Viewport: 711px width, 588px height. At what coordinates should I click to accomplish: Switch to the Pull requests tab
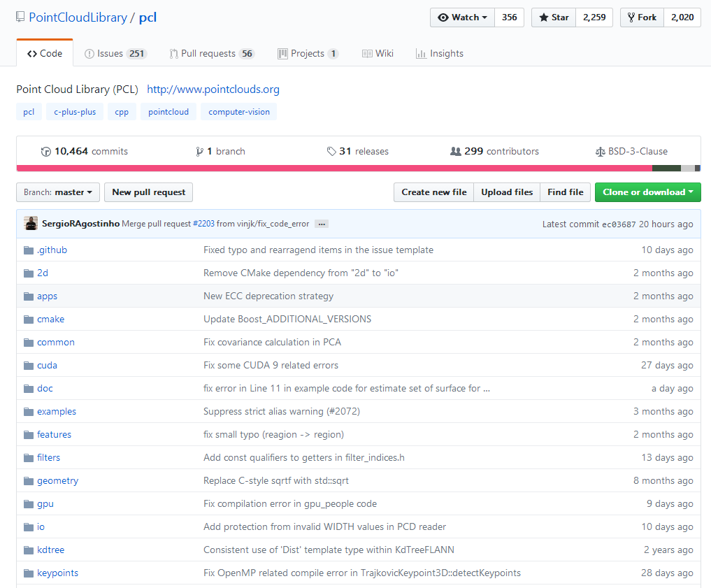click(x=212, y=54)
